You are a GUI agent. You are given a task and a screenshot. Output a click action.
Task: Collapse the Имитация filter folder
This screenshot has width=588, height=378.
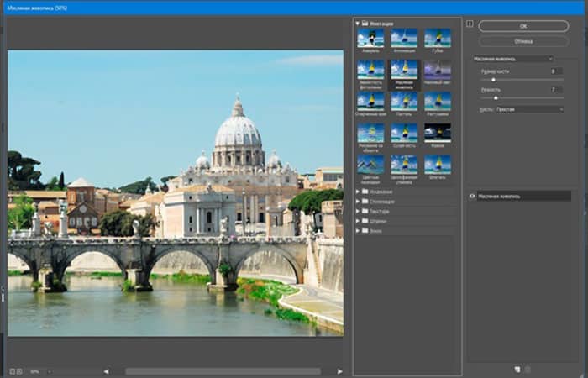[x=357, y=24]
